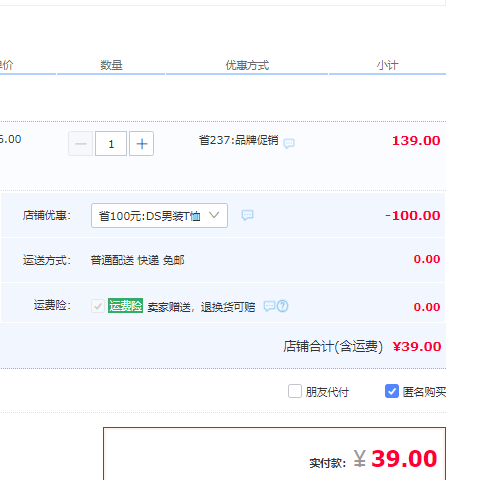Click the question mark help icon for 运费险
The height and width of the screenshot is (480, 490).
point(283,306)
